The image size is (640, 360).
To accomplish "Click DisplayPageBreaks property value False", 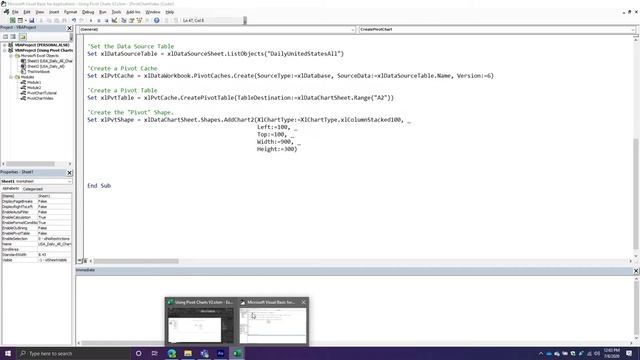I will [x=54, y=201].
